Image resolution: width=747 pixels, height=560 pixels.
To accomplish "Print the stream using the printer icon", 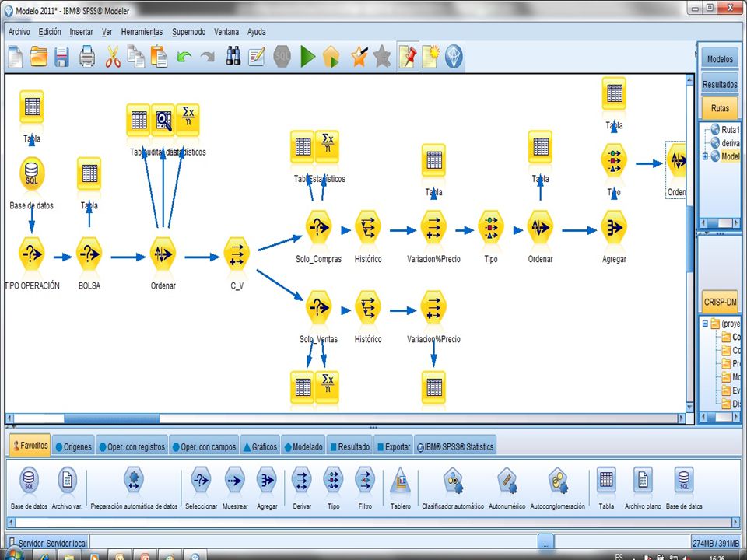I will [86, 57].
